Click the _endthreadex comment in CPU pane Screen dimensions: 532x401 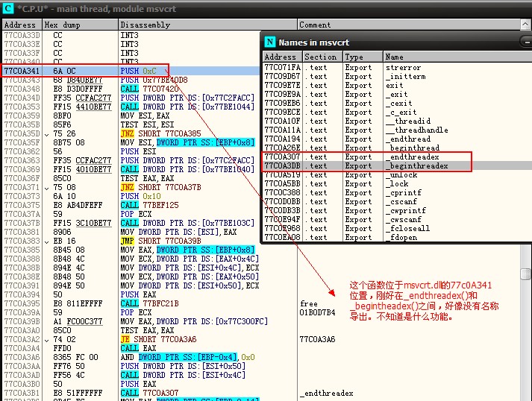tap(327, 393)
